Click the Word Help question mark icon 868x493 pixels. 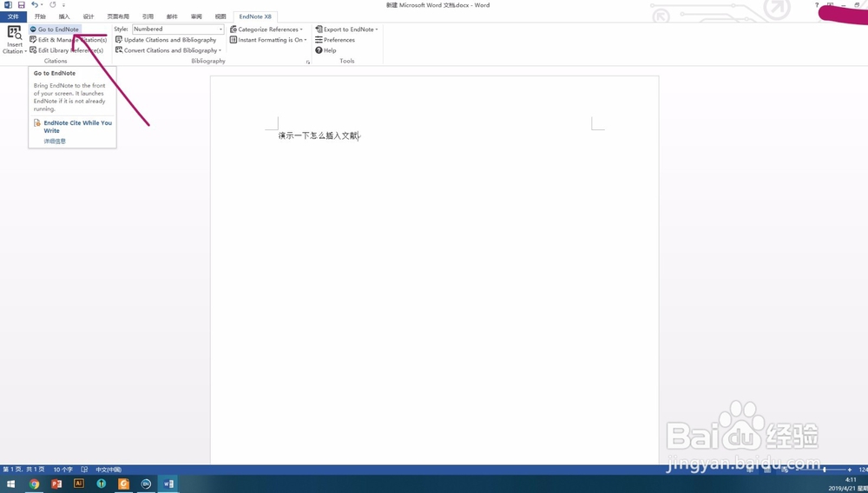(817, 5)
